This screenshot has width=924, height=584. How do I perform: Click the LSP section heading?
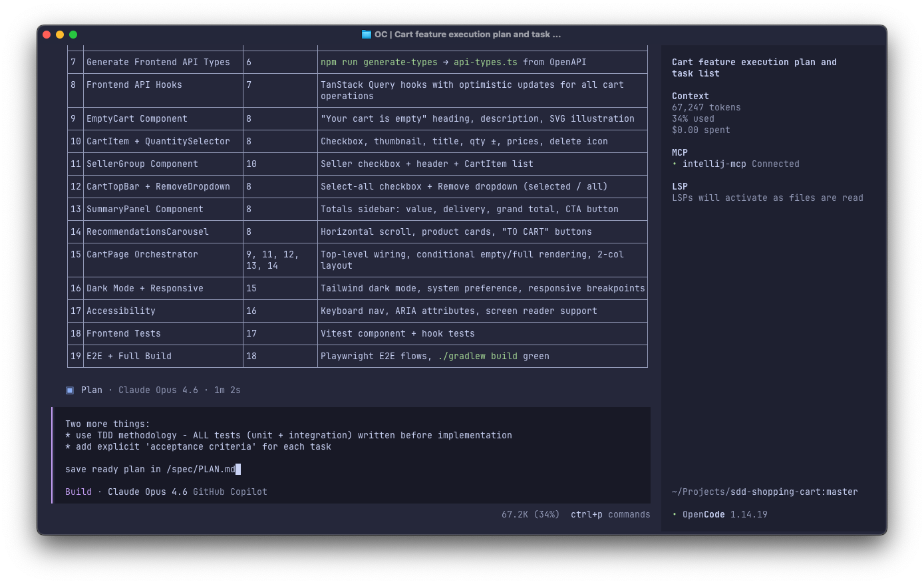coord(680,187)
